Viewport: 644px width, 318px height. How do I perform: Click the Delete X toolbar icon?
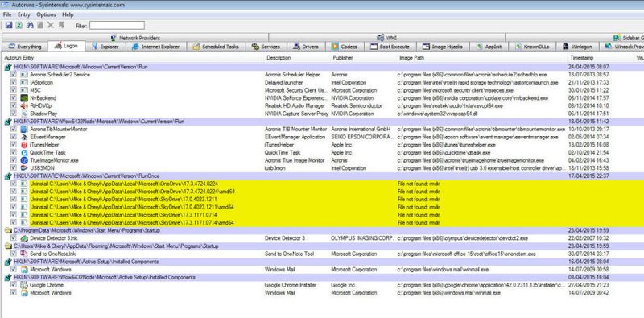pyautogui.click(x=51, y=26)
